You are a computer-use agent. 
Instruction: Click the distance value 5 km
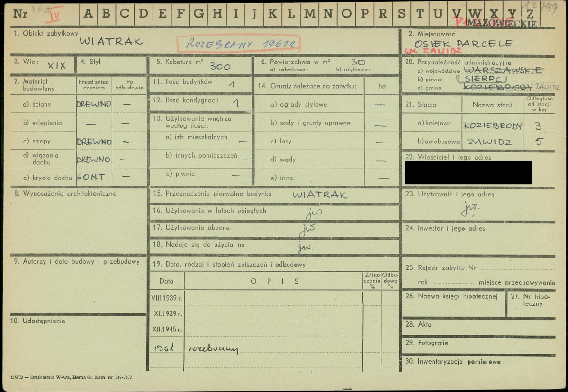coord(539,142)
